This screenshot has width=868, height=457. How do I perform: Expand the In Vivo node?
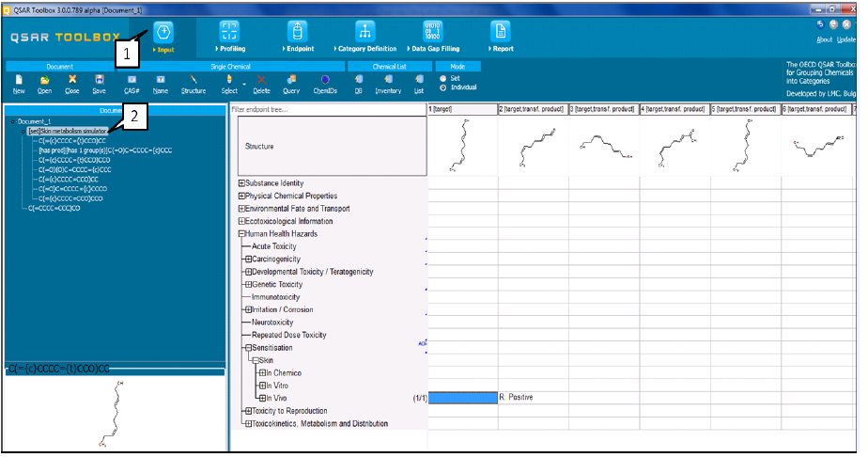click(x=262, y=399)
